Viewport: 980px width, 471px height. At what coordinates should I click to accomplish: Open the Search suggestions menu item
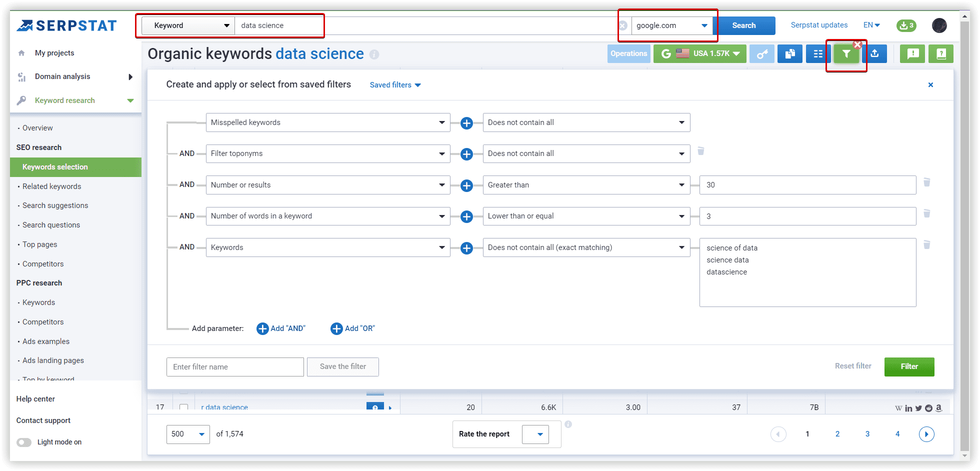click(55, 205)
